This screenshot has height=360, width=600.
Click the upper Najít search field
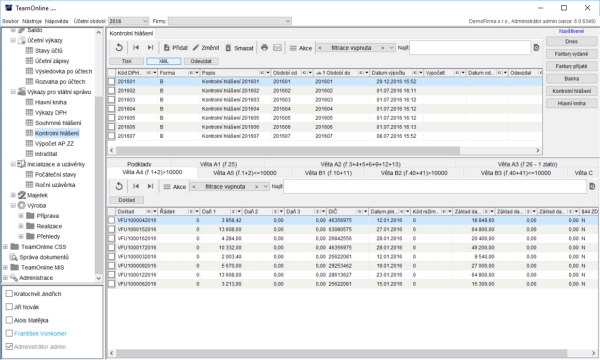pyautogui.click(x=470, y=48)
